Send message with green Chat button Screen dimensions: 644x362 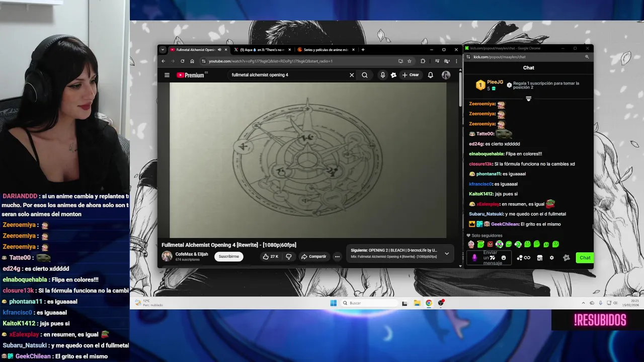click(585, 258)
